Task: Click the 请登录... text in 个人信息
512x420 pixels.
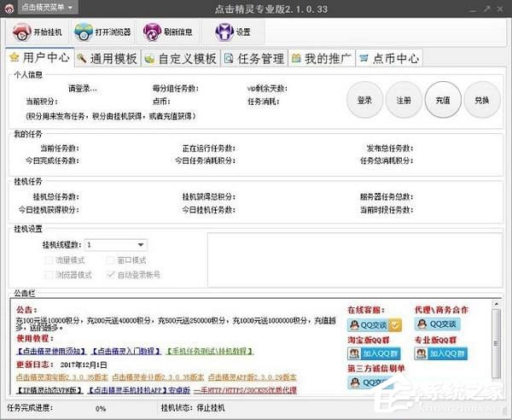Action: tap(82, 89)
